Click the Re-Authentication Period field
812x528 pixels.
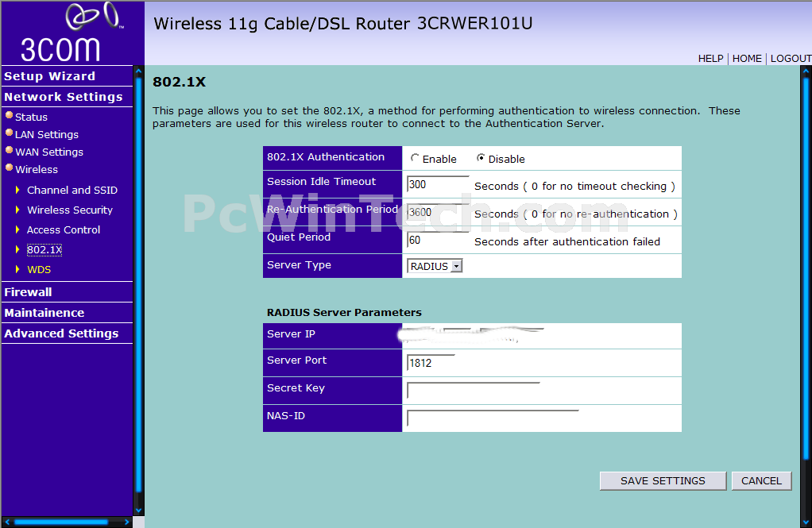[x=438, y=212]
